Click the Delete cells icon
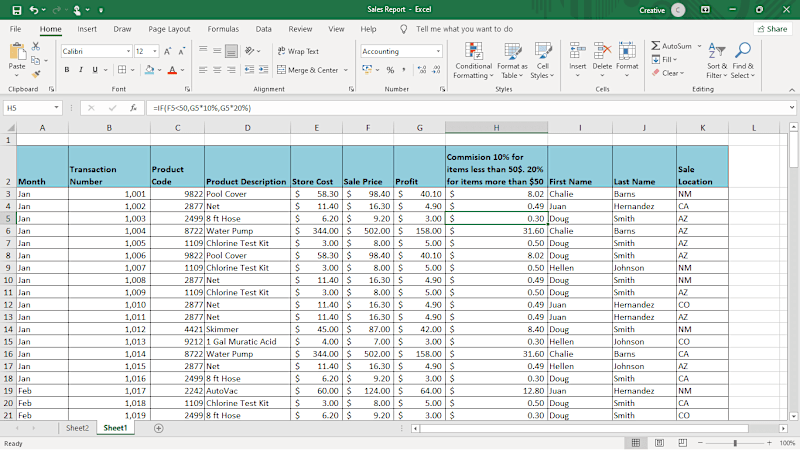Viewport: 800px width, 450px height. tap(602, 52)
